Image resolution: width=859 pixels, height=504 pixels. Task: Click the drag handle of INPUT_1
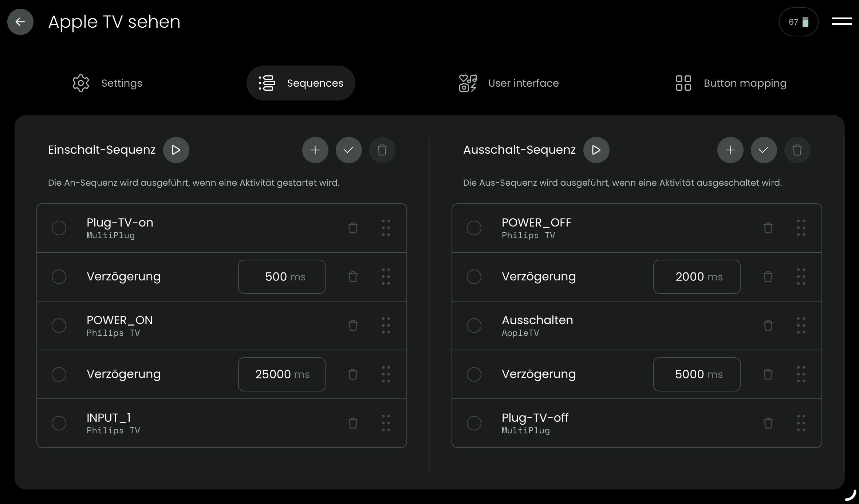386,423
